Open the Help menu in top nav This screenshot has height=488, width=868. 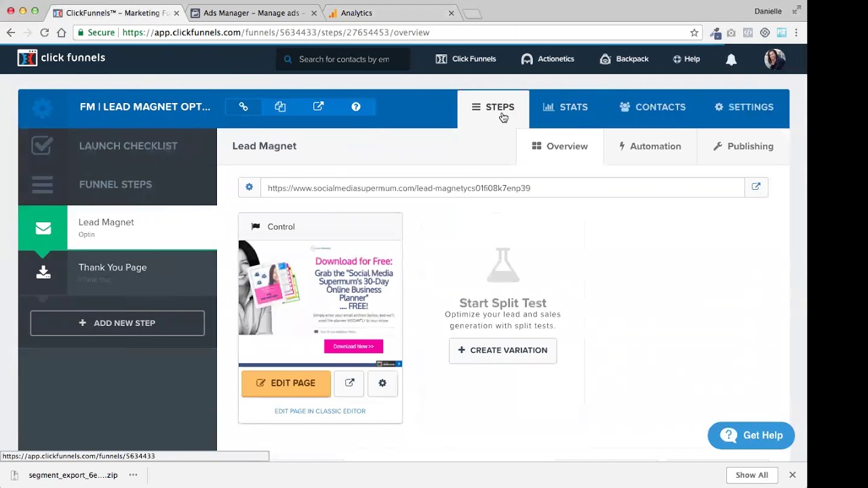click(x=686, y=59)
